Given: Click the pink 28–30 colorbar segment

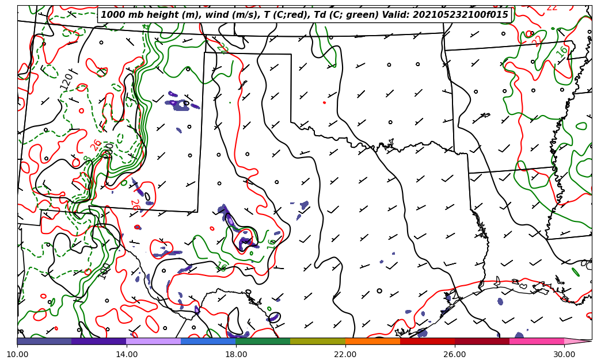Looking at the screenshot, I should point(536,341).
